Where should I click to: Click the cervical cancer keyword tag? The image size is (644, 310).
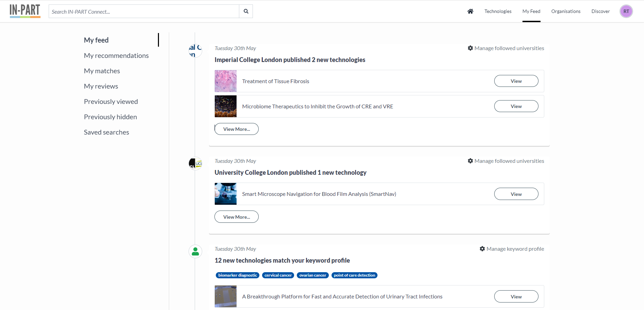(278, 275)
